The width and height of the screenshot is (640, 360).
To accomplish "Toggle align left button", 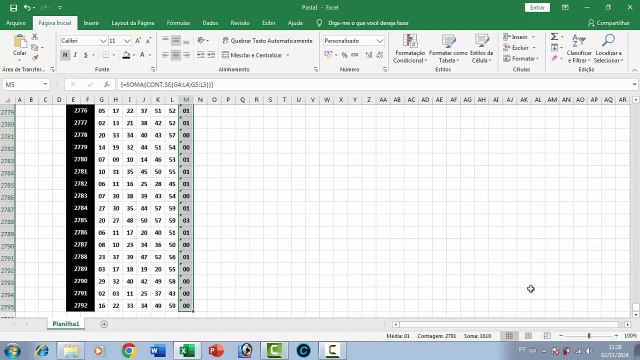I will point(165,55).
